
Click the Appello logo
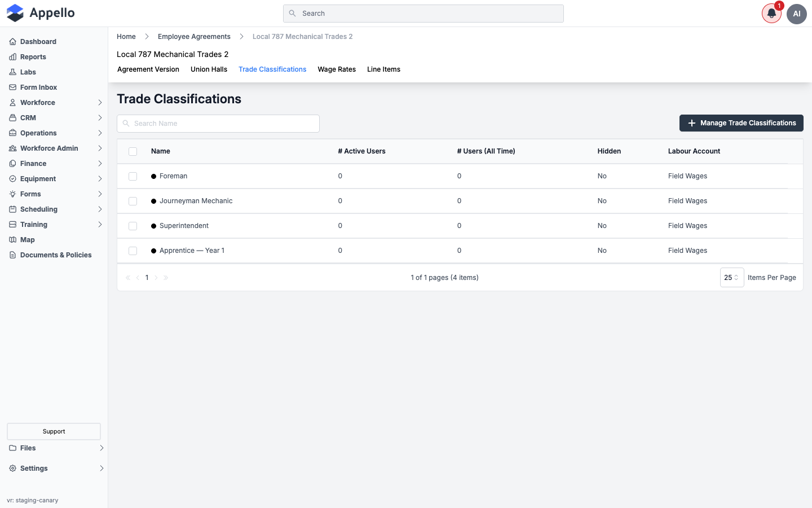point(41,13)
